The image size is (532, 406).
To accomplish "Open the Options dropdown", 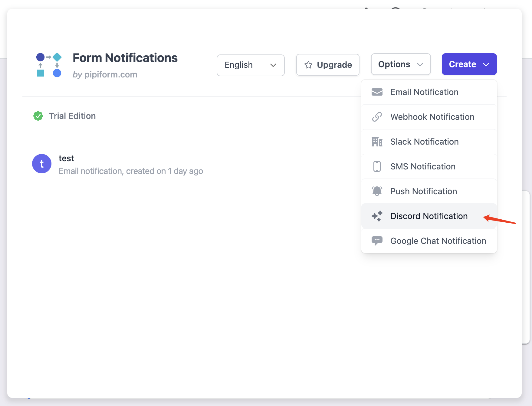I will point(400,64).
